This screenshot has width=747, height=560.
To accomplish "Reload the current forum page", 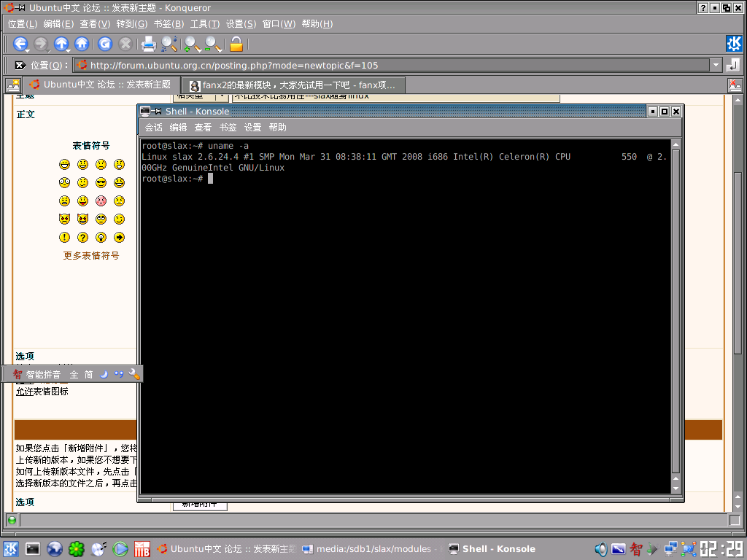I will click(105, 44).
